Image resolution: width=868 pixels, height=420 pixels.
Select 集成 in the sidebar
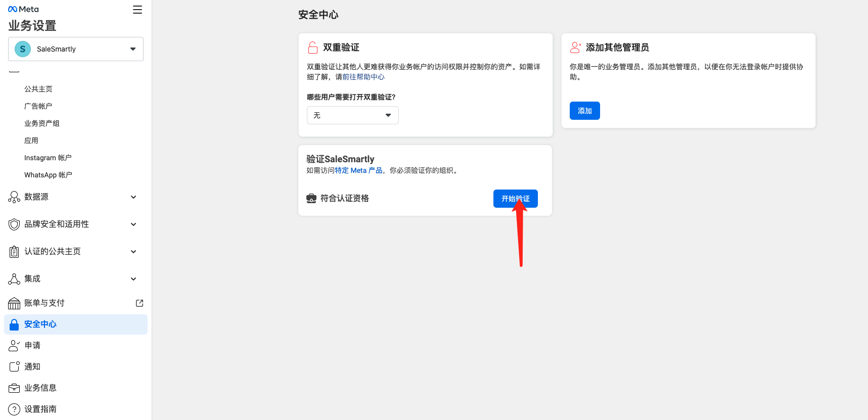32,279
